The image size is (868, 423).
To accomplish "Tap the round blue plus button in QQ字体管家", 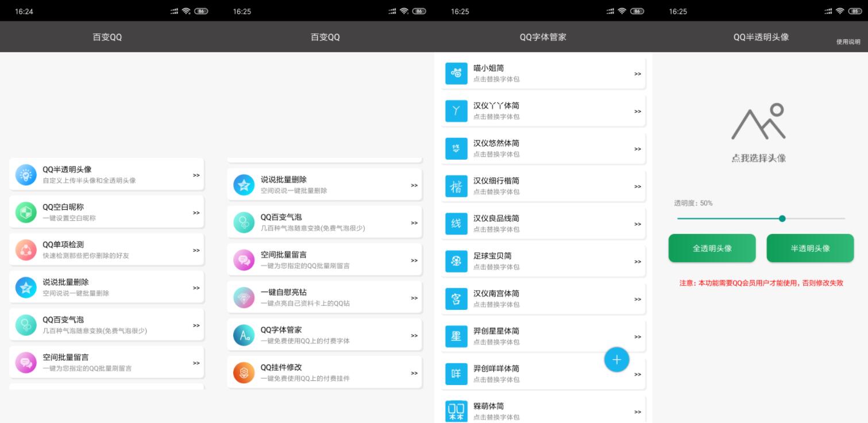I will 616,360.
